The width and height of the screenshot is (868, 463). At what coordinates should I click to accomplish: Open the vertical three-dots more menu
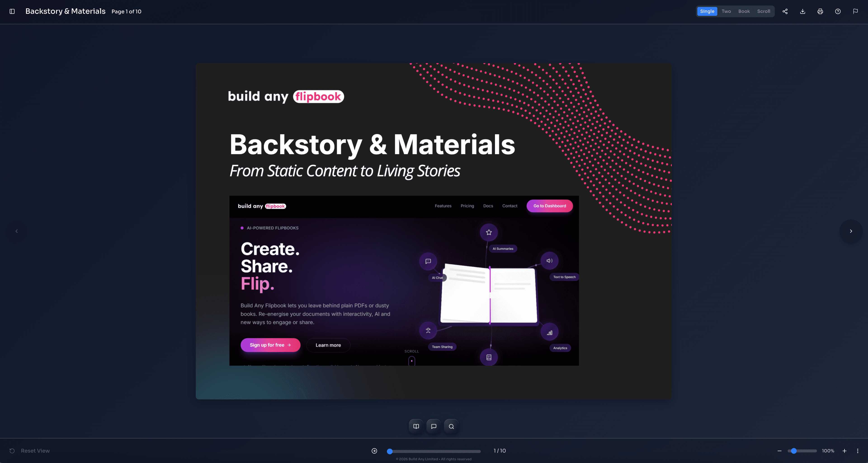click(x=858, y=451)
